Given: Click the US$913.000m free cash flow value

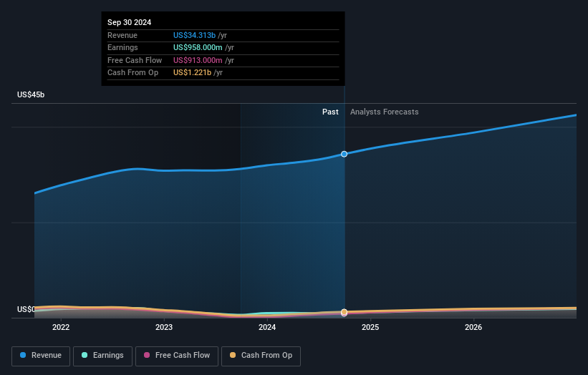Looking at the screenshot, I should coord(198,60).
